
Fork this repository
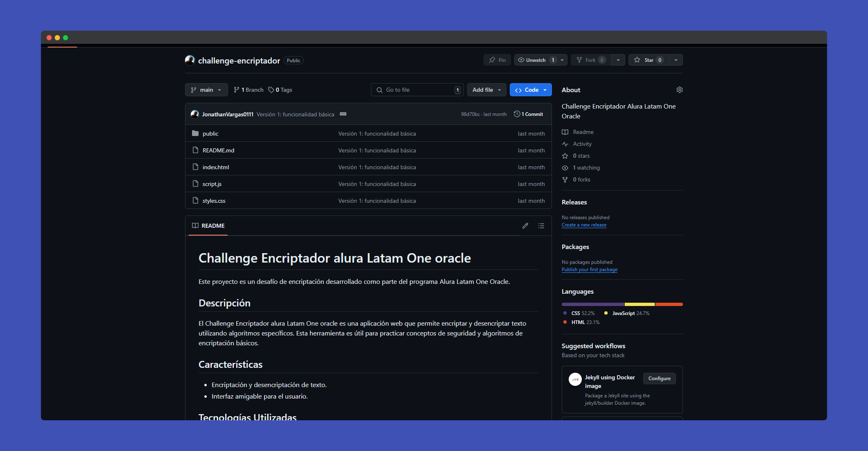(591, 60)
